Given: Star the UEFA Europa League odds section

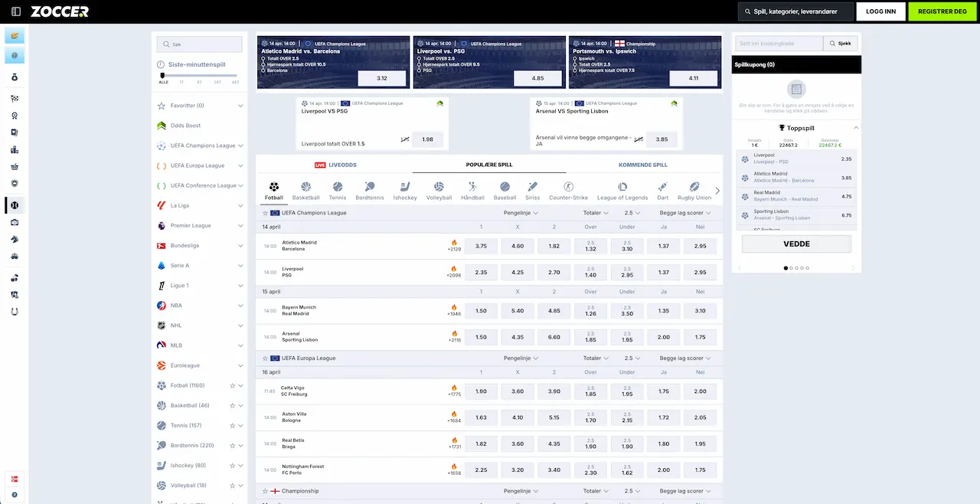Looking at the screenshot, I should (x=266, y=358).
